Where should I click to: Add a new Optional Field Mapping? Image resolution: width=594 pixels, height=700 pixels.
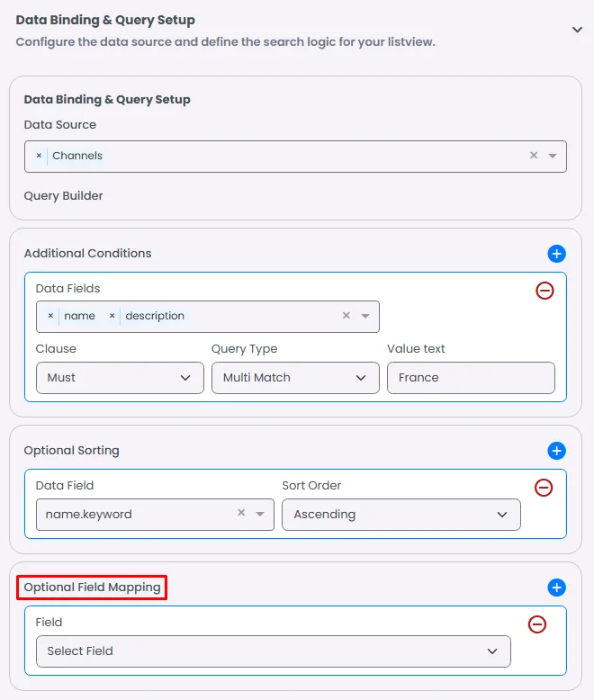[x=556, y=588]
